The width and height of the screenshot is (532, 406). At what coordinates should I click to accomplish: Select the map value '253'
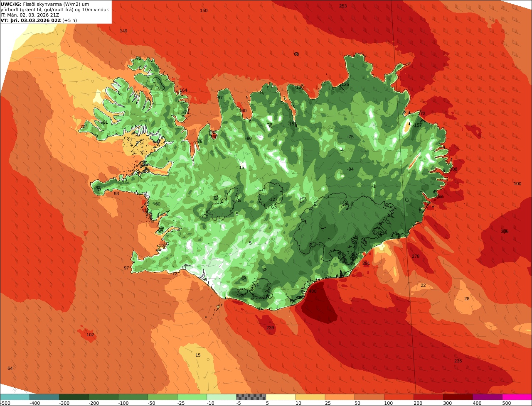click(x=343, y=6)
